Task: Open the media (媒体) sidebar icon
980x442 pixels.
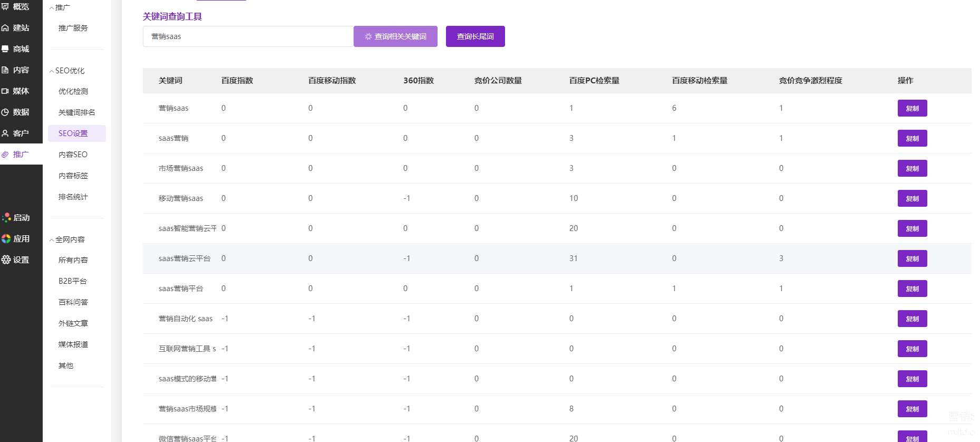Action: (5, 91)
